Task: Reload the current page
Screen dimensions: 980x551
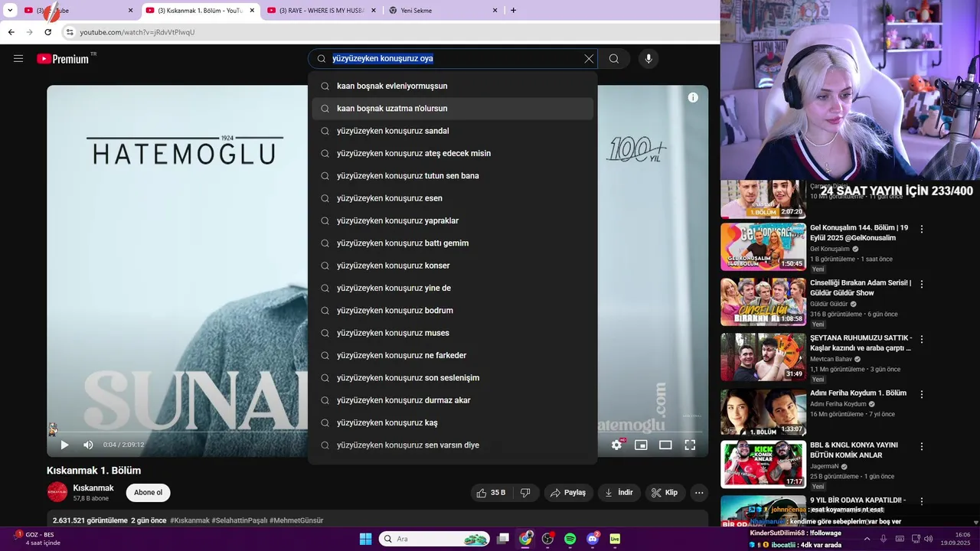Action: point(47,32)
